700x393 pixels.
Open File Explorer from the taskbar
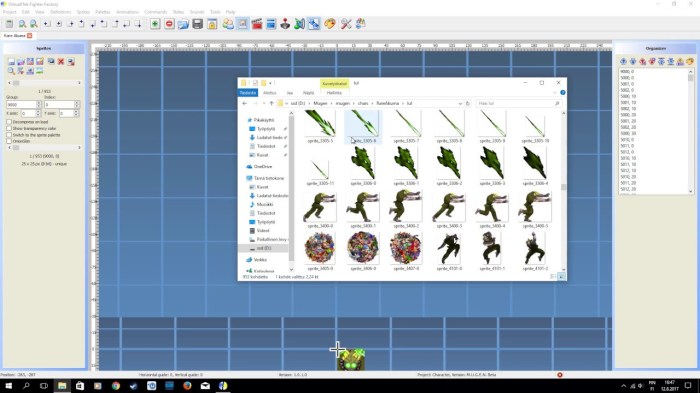click(62, 385)
